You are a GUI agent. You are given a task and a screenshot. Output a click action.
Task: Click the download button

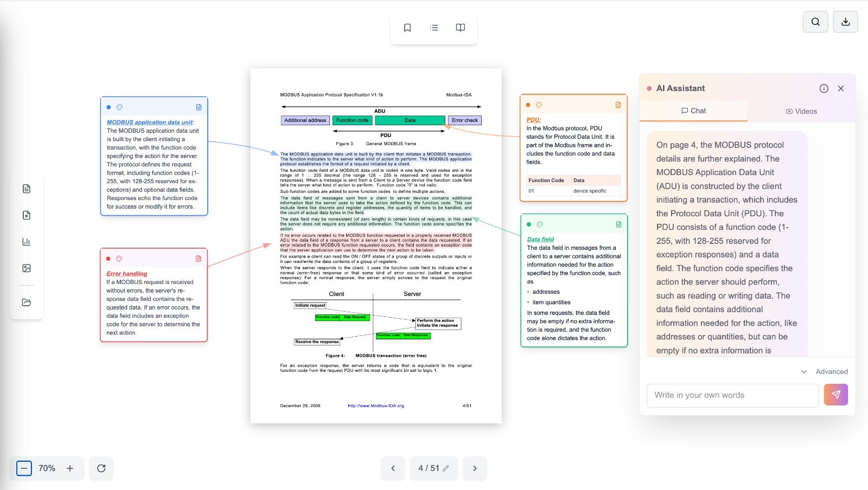(x=845, y=22)
